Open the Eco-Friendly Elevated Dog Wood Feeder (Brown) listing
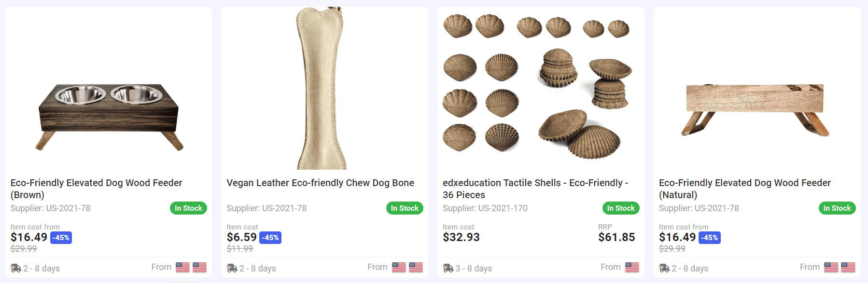This screenshot has height=283, width=868. (x=96, y=189)
